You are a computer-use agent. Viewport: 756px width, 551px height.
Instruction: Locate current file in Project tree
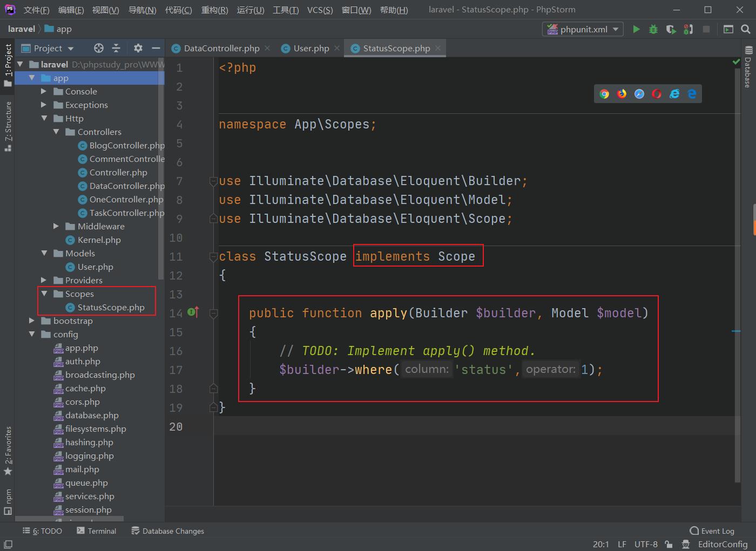(99, 48)
